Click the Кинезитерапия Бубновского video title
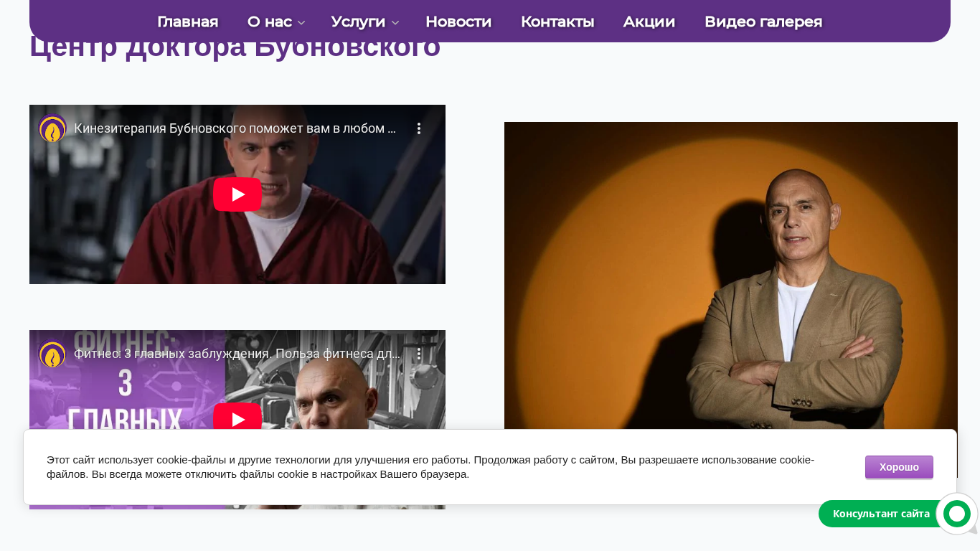The height and width of the screenshot is (551, 980). click(x=235, y=128)
